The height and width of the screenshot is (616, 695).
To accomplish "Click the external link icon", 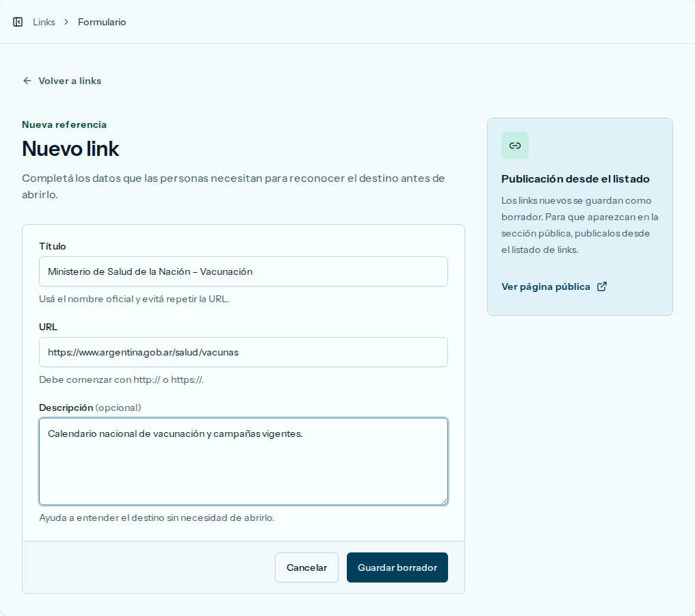I will (602, 286).
